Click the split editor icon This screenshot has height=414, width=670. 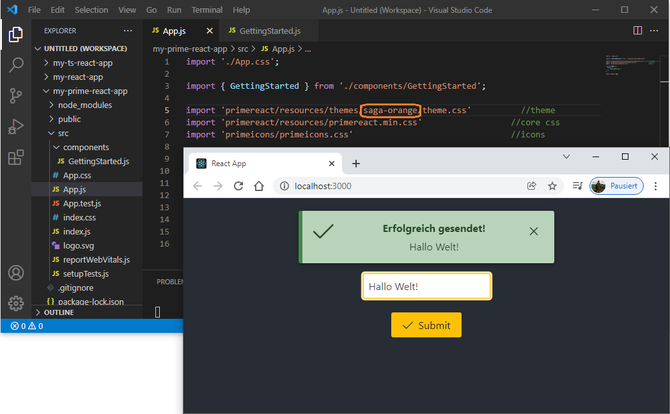[x=638, y=31]
